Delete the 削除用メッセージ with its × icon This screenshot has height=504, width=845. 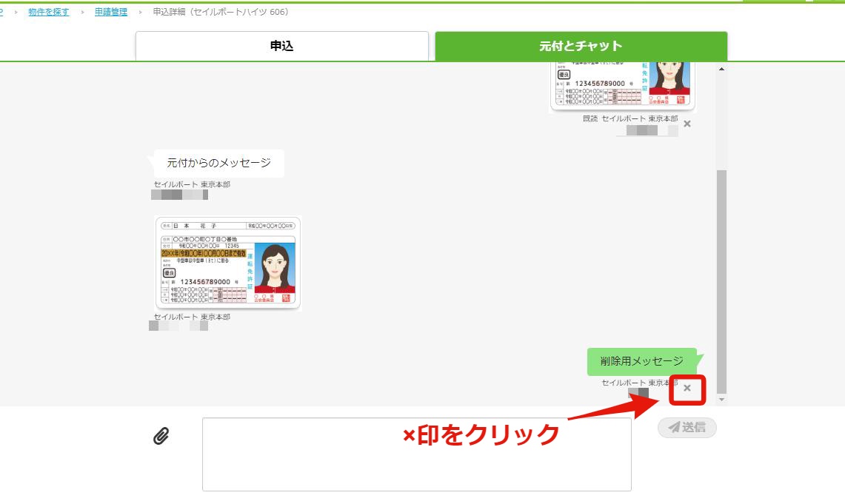(687, 388)
